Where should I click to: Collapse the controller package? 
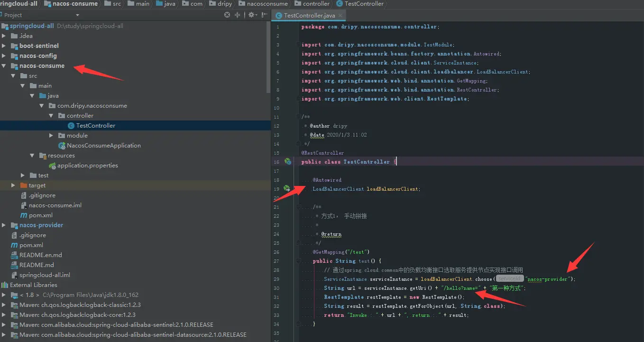tap(51, 116)
